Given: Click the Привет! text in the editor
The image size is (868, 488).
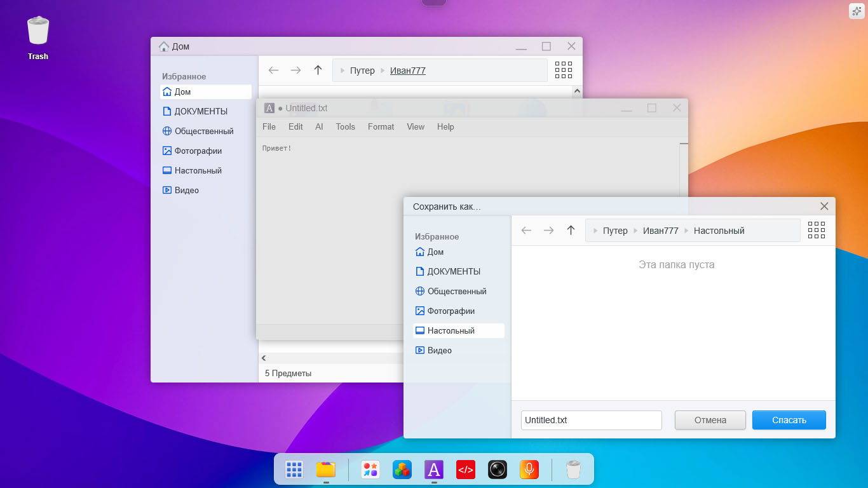Looking at the screenshot, I should (277, 148).
